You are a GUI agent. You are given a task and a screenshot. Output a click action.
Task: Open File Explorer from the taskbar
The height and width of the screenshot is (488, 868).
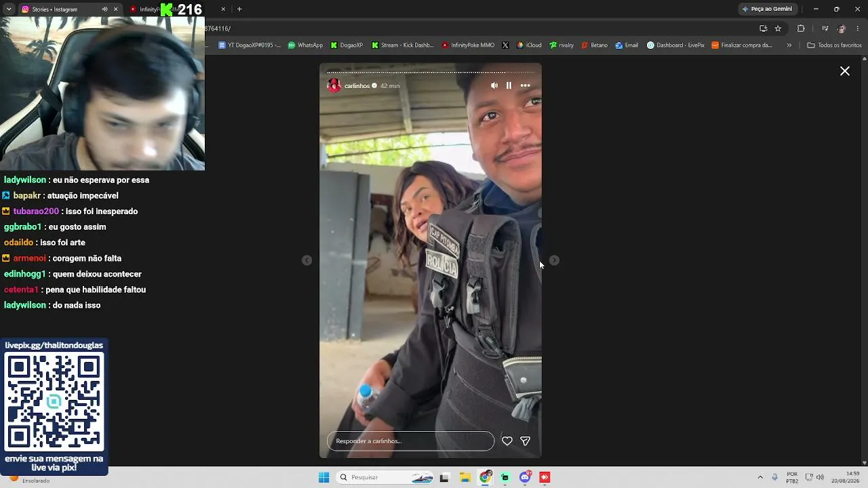click(x=465, y=477)
